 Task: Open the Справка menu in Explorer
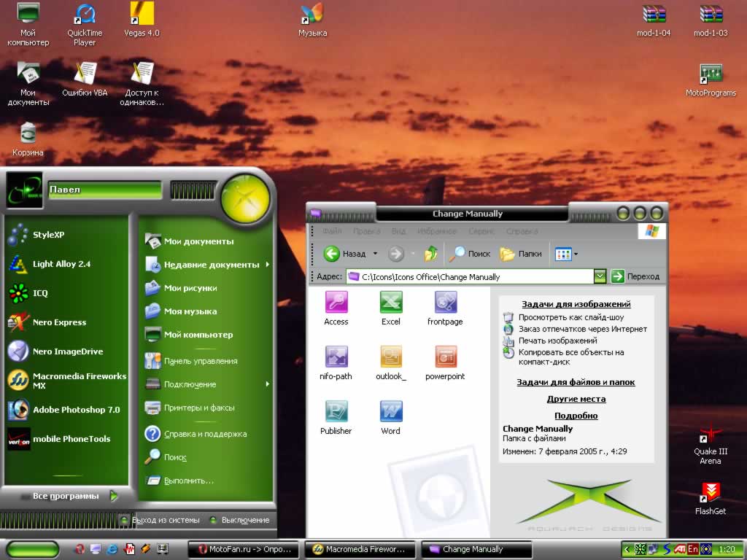pyautogui.click(x=522, y=231)
